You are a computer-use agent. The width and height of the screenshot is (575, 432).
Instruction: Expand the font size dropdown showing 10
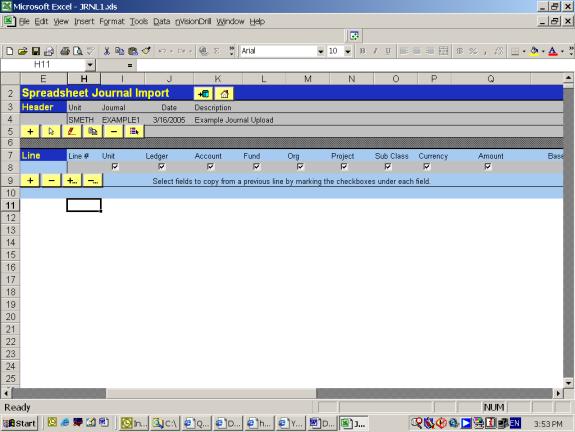[x=348, y=51]
